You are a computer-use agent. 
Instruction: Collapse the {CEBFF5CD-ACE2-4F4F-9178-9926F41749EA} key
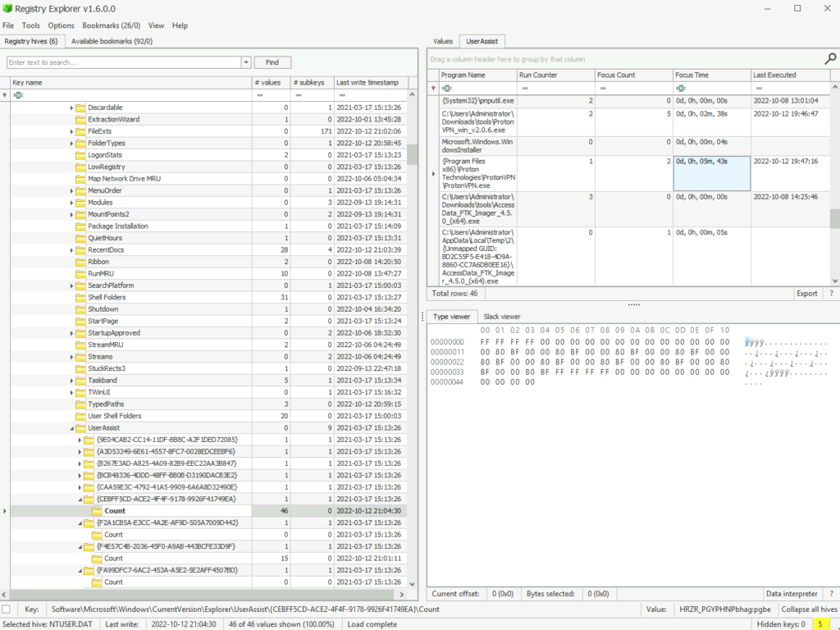coord(80,500)
